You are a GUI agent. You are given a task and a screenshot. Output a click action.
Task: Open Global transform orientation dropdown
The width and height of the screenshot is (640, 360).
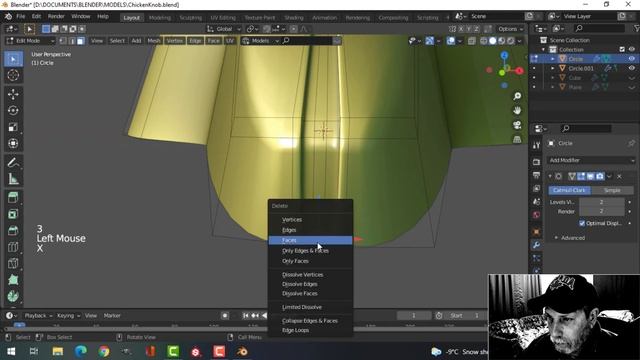point(223,29)
